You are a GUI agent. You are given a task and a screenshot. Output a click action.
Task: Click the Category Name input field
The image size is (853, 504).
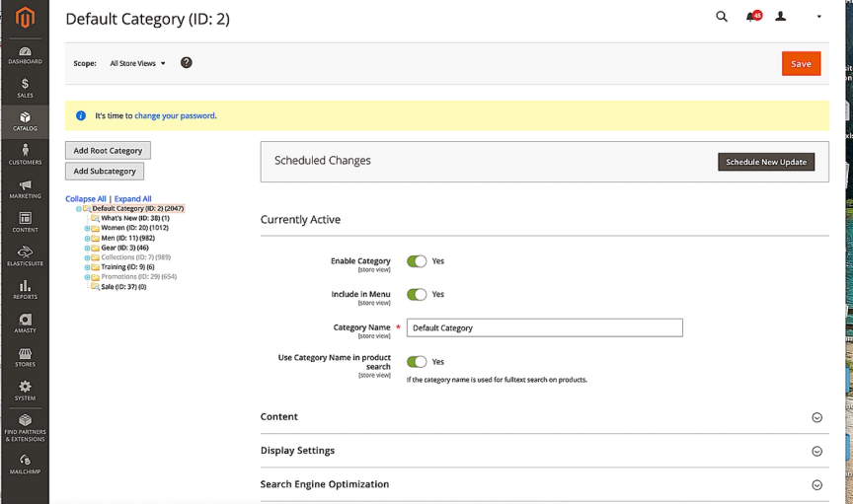tap(545, 327)
